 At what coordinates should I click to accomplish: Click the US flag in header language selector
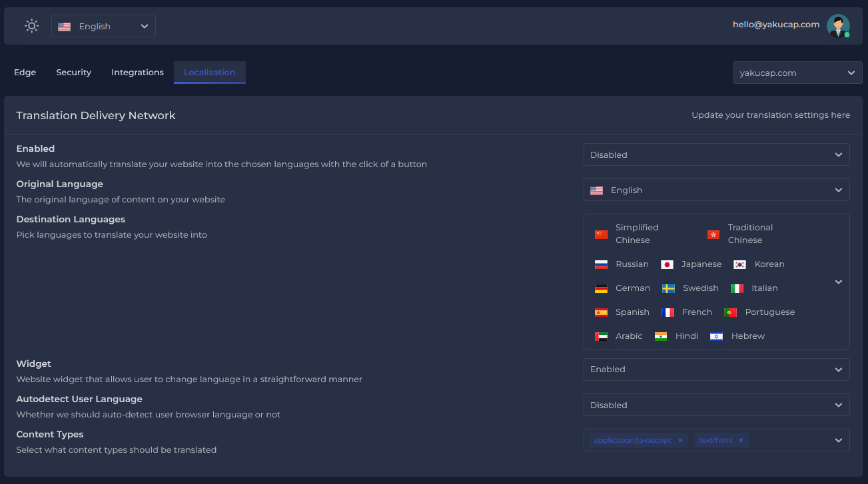pyautogui.click(x=64, y=27)
